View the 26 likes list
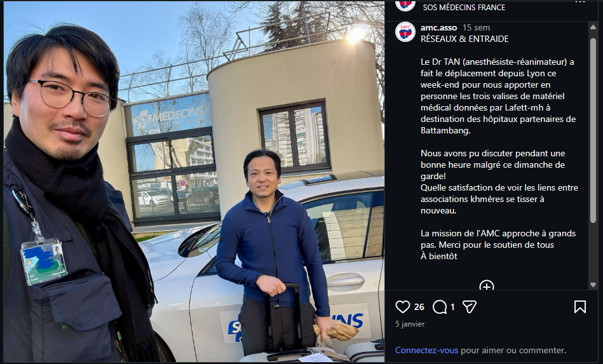Screen dimensions: 603x364 click(419, 307)
